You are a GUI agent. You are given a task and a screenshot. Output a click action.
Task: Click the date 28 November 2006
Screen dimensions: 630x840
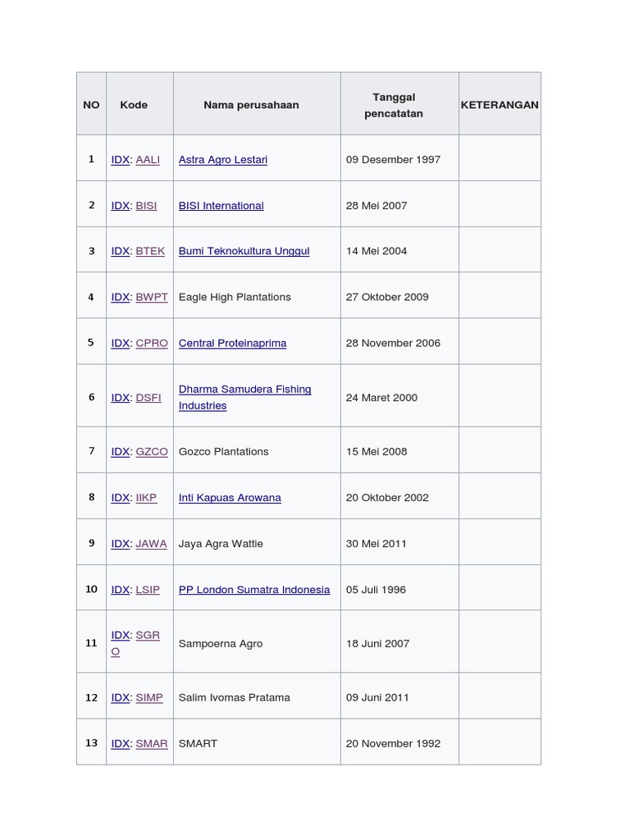(x=393, y=344)
